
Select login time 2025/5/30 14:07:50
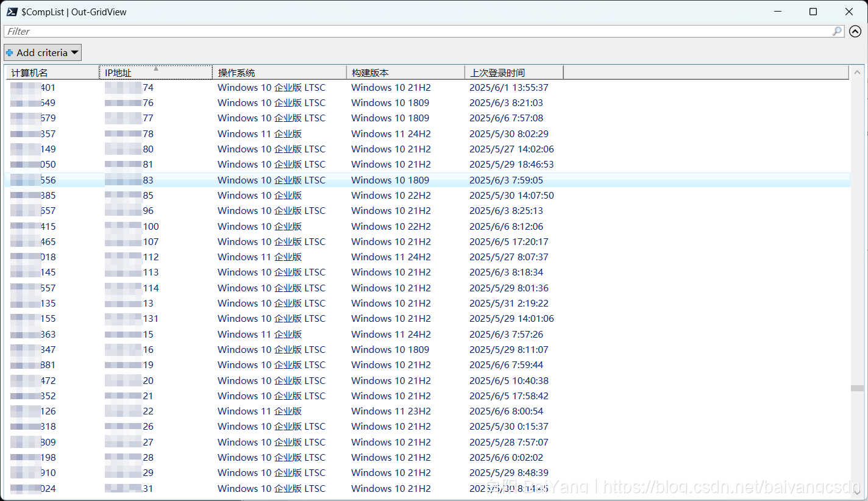[511, 195]
